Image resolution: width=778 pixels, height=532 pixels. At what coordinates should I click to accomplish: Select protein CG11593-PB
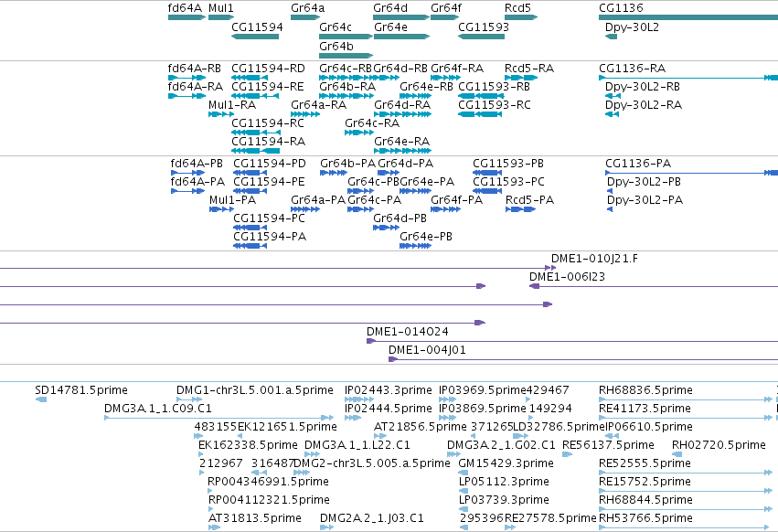tap(487, 173)
